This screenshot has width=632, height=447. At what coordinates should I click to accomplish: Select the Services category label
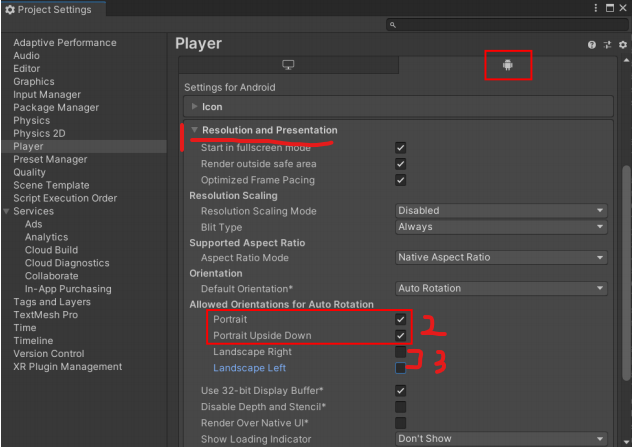click(x=33, y=211)
